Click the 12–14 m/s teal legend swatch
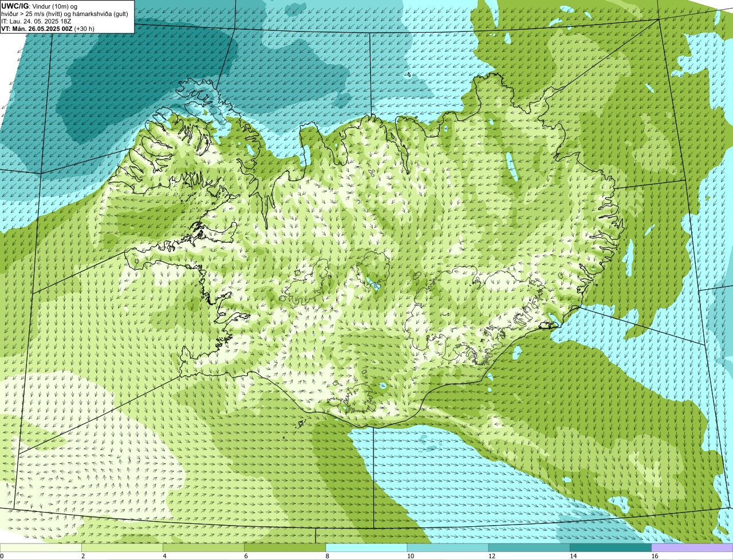The image size is (733, 560). tap(529, 547)
